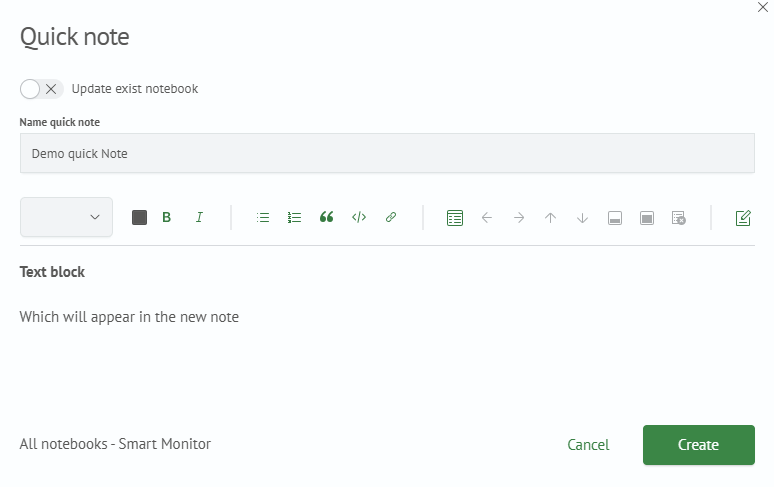774x487 pixels.
Task: Click the Name quick note field
Action: 387,153
